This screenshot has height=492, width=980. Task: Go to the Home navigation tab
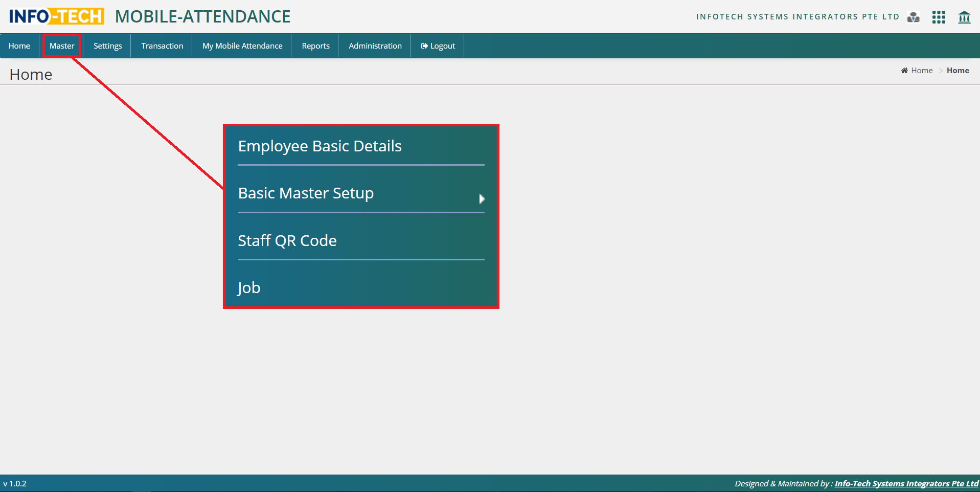19,46
